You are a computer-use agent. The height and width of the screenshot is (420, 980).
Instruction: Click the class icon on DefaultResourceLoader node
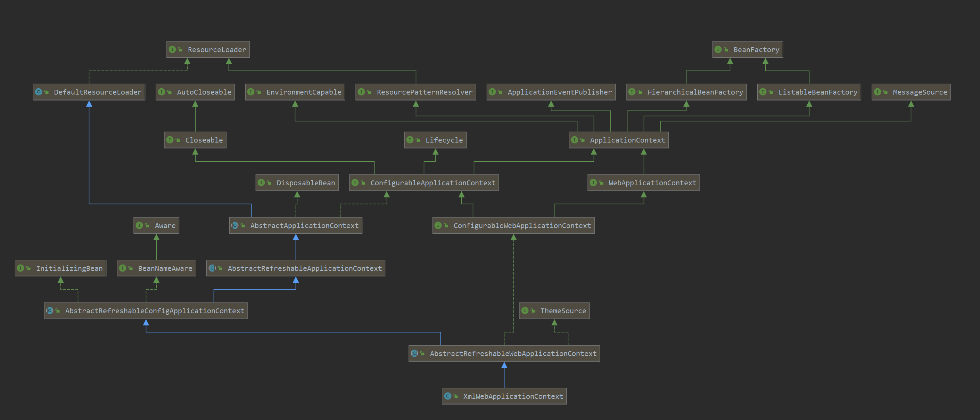tap(39, 92)
